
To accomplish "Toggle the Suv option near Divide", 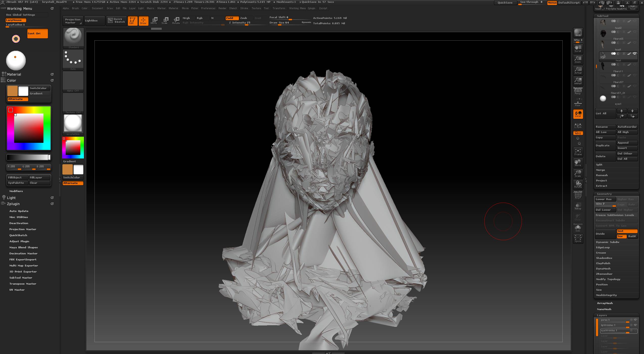I will pyautogui.click(x=622, y=236).
